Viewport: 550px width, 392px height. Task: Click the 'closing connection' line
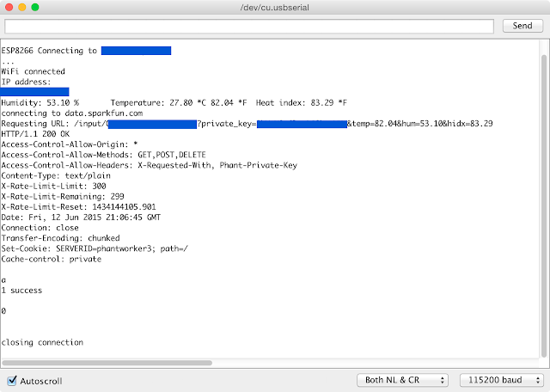coord(42,342)
